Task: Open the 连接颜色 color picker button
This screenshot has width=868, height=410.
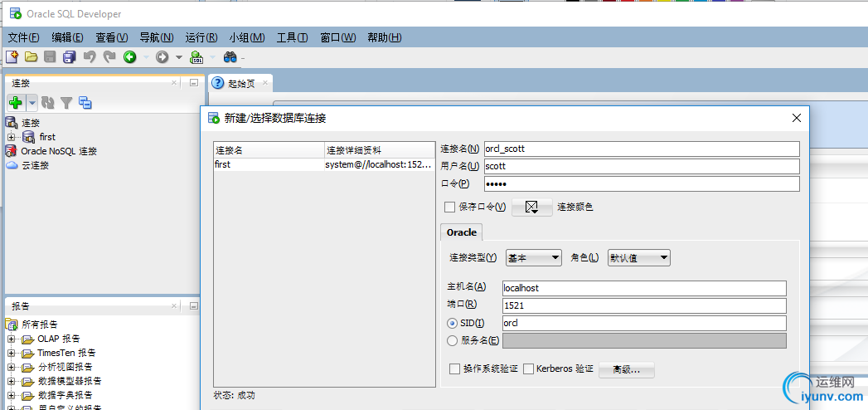Action: (532, 207)
